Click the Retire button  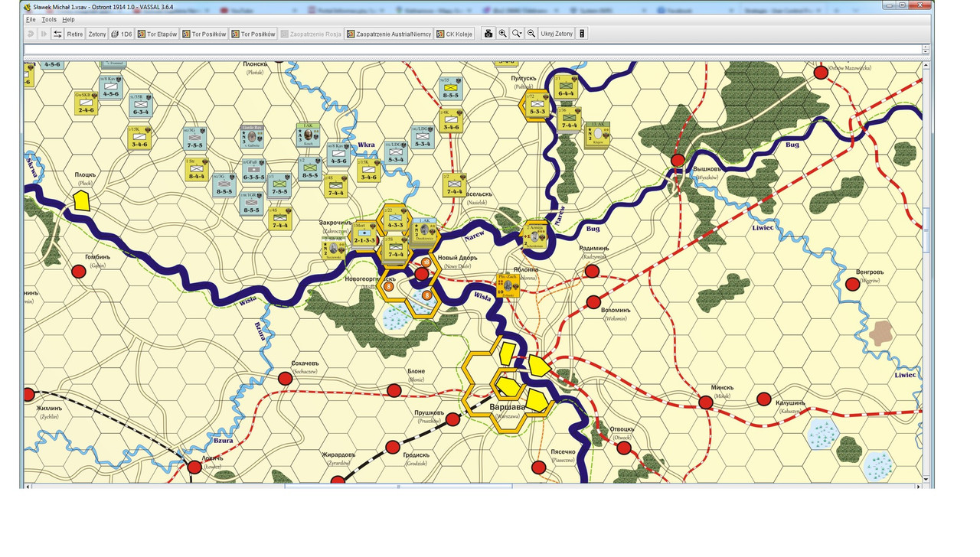coord(75,34)
